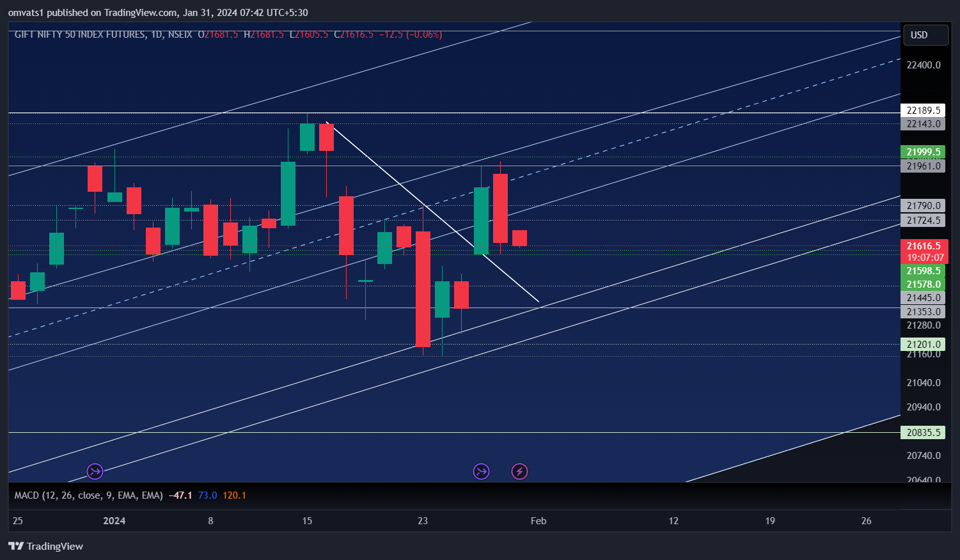Image resolution: width=960 pixels, height=560 pixels.
Task: Click the MACD value 73.0
Action: [207, 495]
